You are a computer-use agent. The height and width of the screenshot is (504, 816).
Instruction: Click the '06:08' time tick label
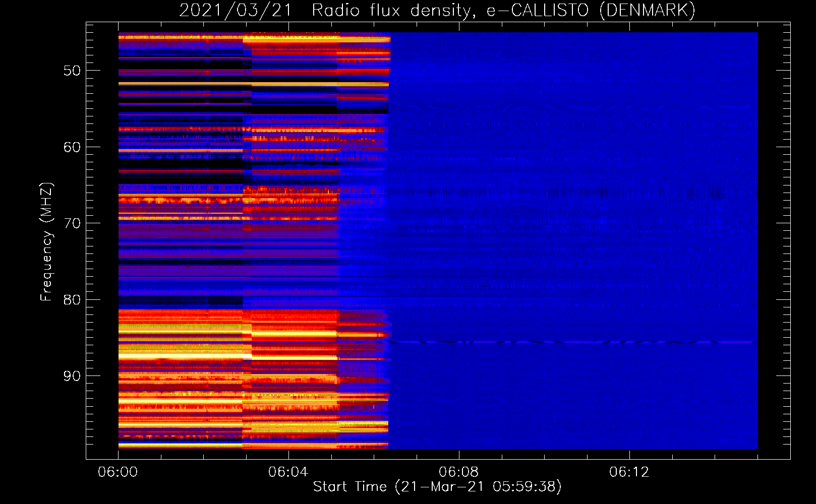pyautogui.click(x=458, y=472)
